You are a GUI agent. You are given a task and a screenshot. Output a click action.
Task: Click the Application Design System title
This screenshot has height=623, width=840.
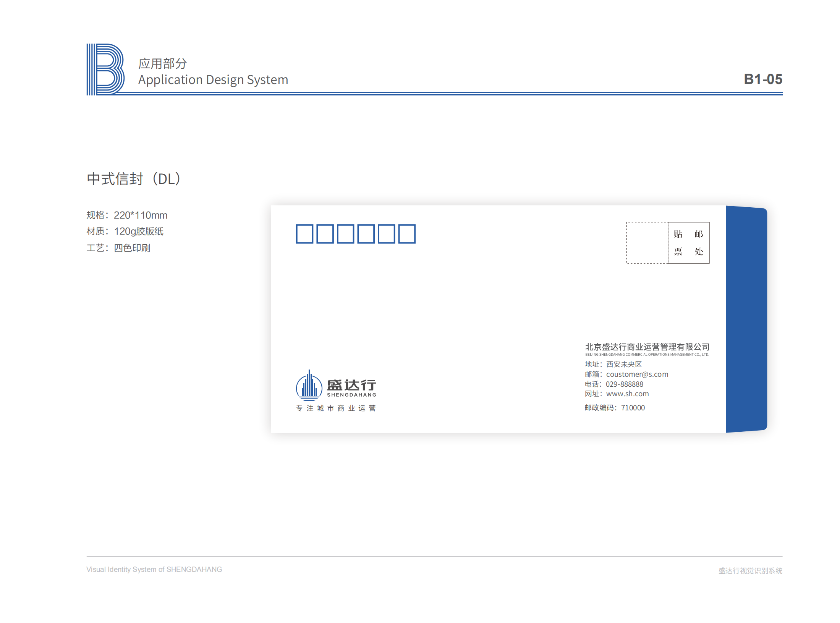(x=213, y=80)
